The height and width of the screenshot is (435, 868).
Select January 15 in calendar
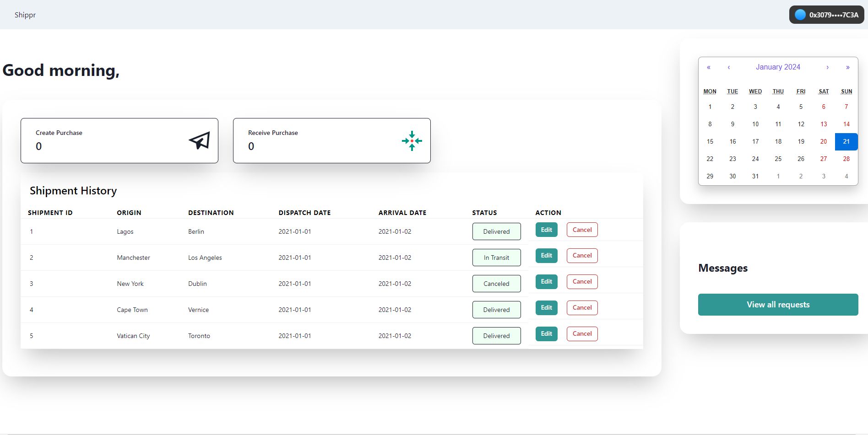pyautogui.click(x=710, y=141)
